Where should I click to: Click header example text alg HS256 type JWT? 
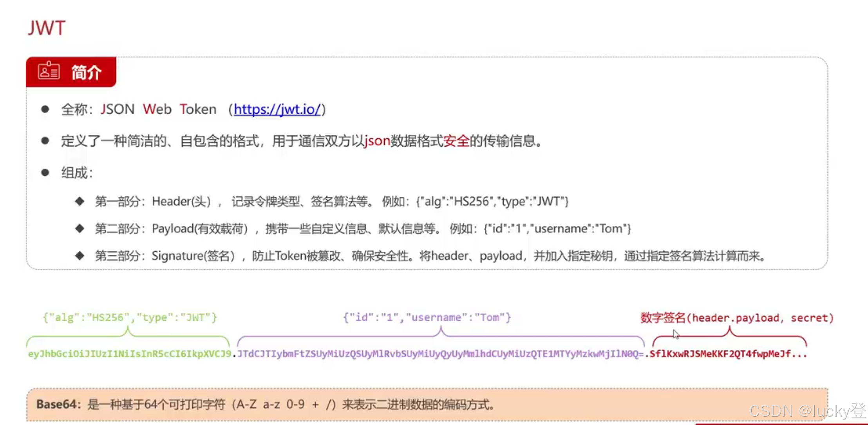point(492,201)
